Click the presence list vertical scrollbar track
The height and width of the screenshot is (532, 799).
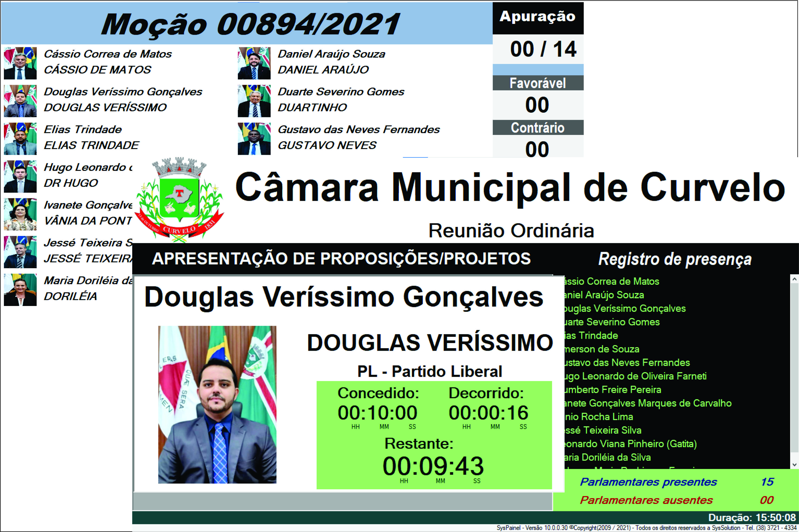[794, 372]
